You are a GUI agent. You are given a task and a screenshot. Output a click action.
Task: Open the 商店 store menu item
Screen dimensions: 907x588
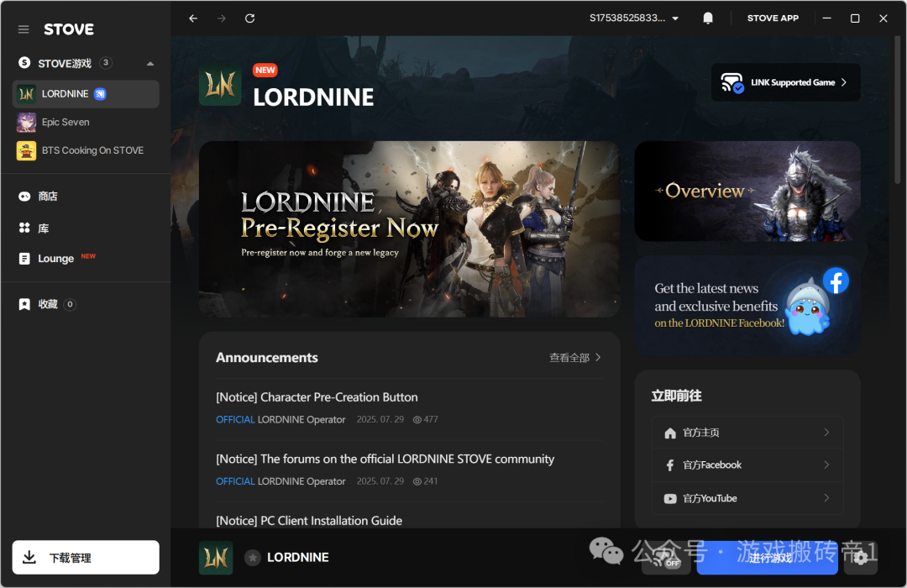coord(48,197)
